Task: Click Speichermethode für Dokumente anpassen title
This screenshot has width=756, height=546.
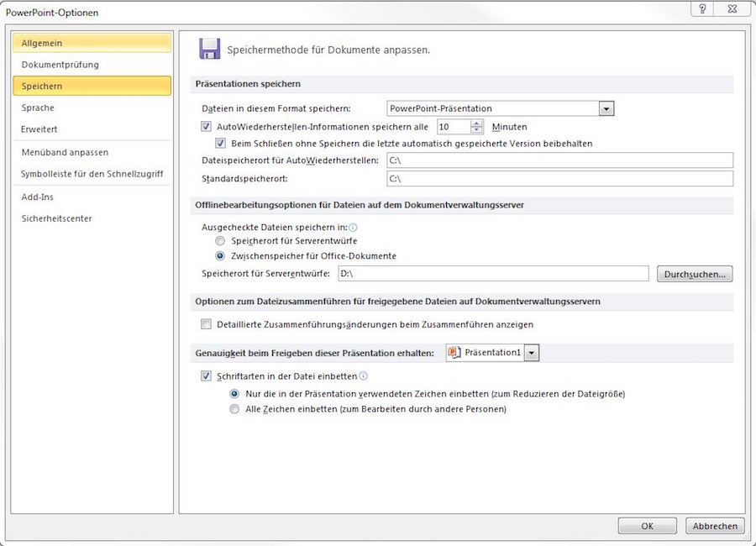Action: (328, 50)
